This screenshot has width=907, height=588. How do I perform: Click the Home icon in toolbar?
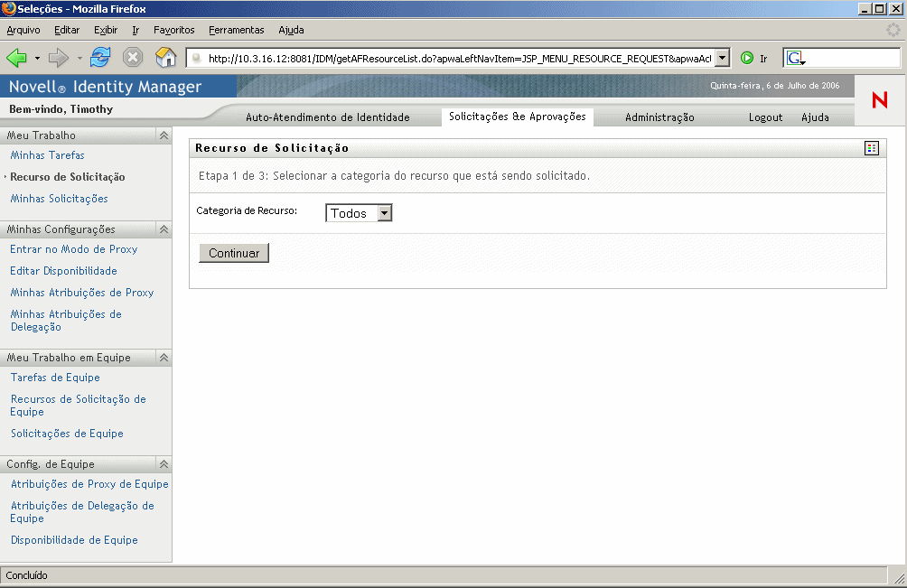tap(165, 58)
